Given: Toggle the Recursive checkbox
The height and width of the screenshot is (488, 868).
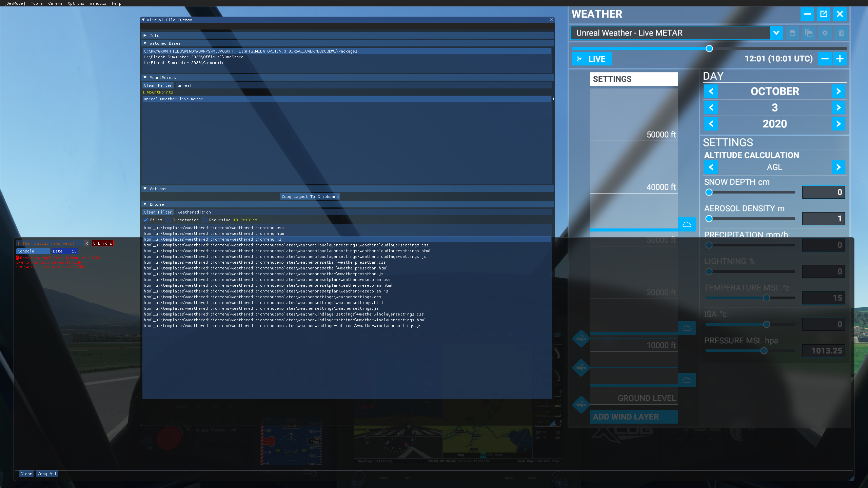Looking at the screenshot, I should (x=205, y=220).
